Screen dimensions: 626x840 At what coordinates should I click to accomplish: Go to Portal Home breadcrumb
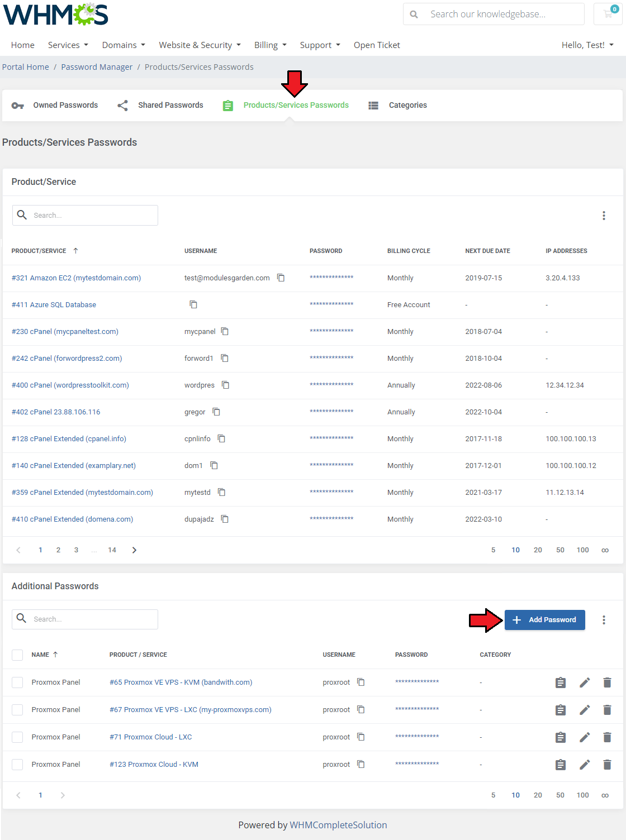(x=26, y=67)
